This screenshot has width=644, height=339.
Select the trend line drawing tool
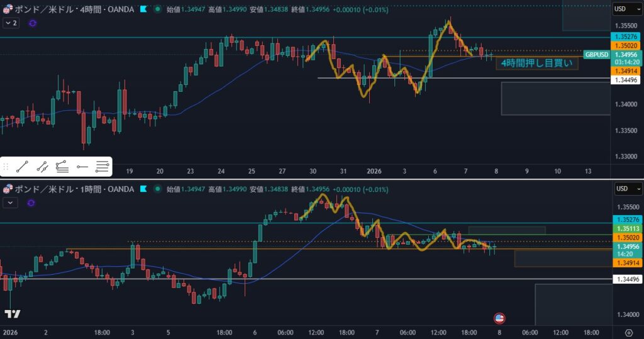click(22, 167)
